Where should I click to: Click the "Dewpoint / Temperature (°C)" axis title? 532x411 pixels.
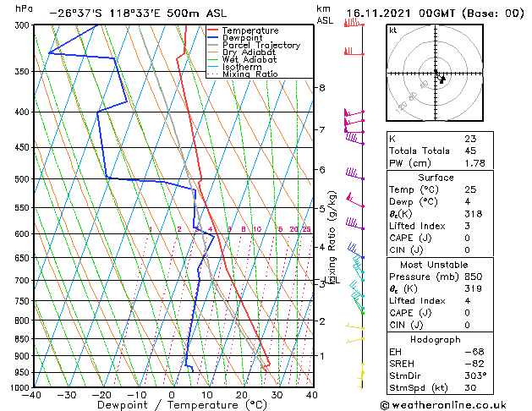[x=182, y=405]
